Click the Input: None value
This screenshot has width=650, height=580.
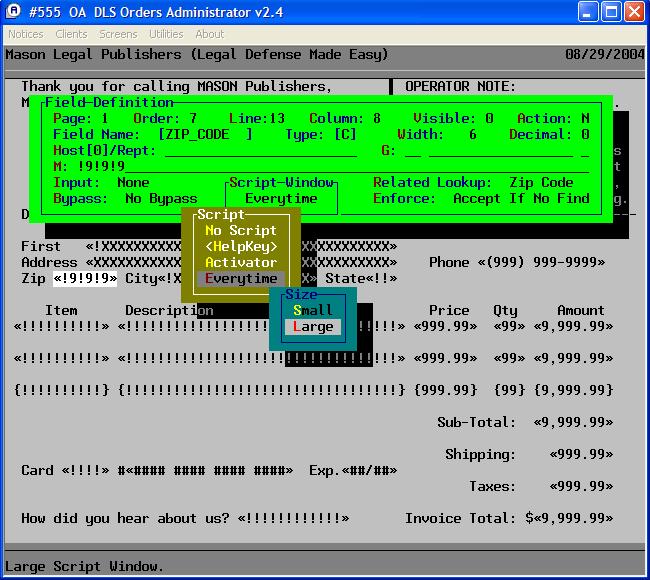pyautogui.click(x=133, y=182)
